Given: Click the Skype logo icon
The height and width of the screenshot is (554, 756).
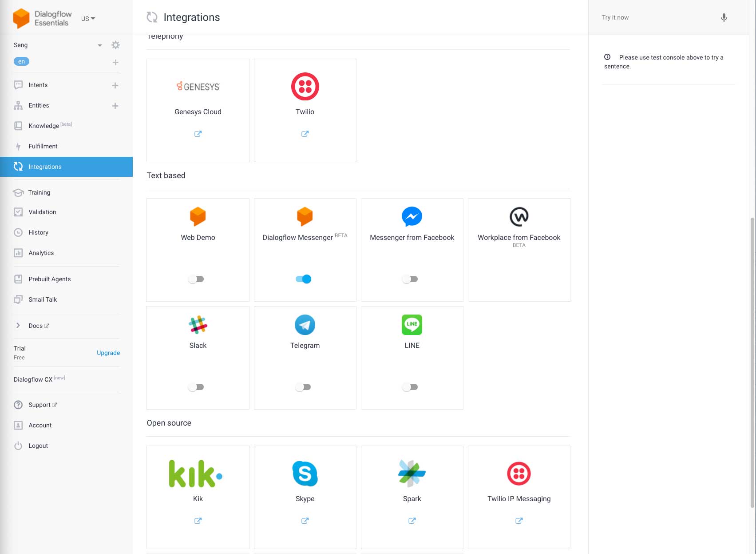Looking at the screenshot, I should (305, 474).
